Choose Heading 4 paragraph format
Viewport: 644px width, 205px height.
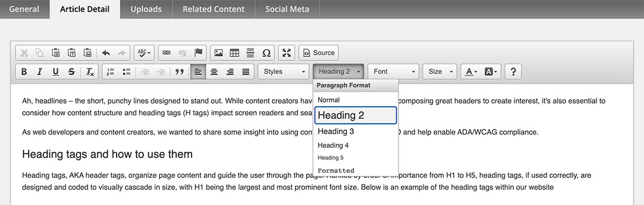point(355,145)
